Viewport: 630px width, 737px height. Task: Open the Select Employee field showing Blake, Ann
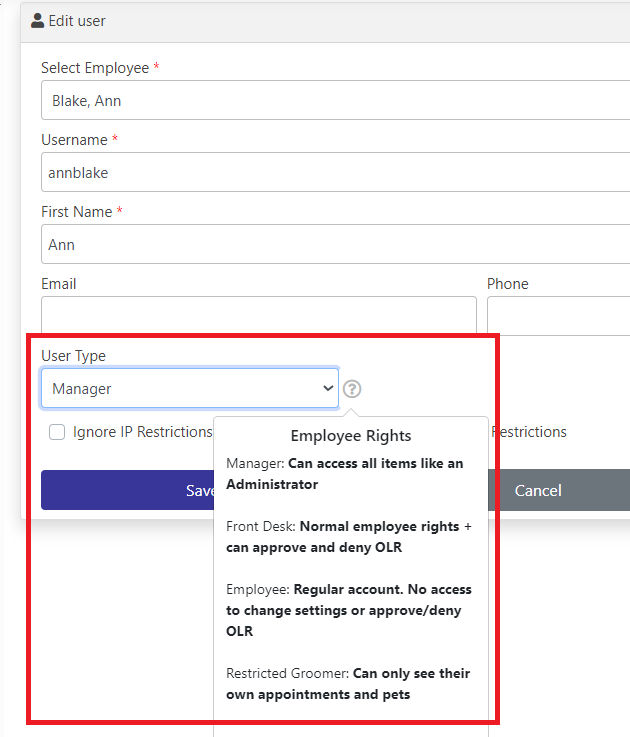335,100
